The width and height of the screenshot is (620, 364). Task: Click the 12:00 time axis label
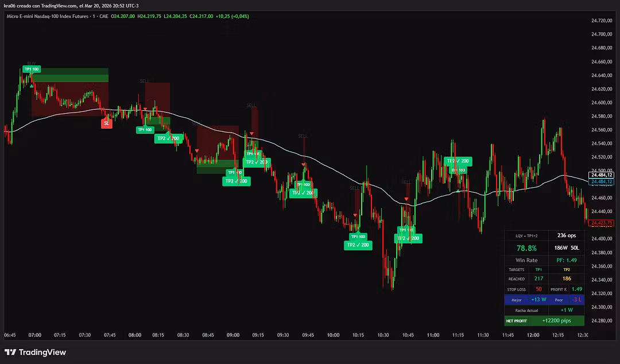click(x=533, y=335)
